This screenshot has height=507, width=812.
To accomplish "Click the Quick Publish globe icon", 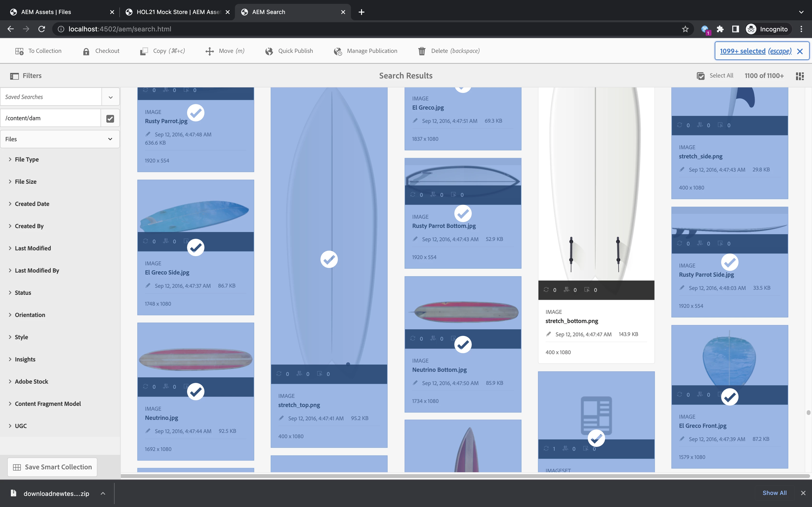I will coord(269,51).
